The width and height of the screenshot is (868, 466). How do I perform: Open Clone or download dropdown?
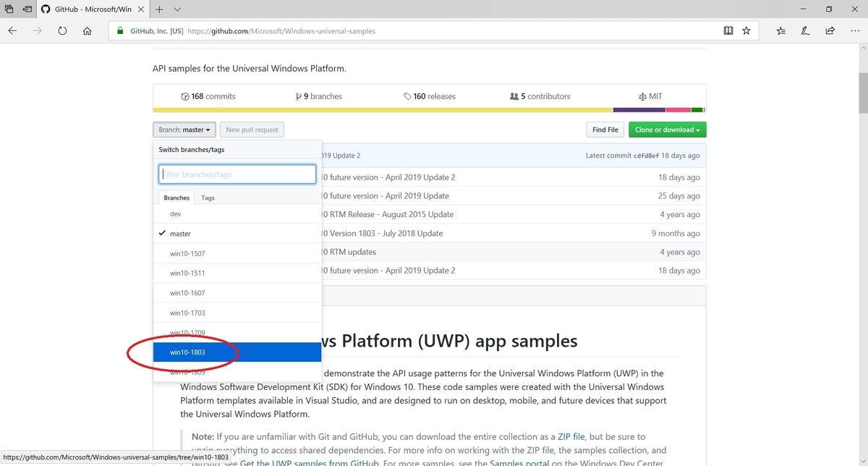pyautogui.click(x=667, y=130)
